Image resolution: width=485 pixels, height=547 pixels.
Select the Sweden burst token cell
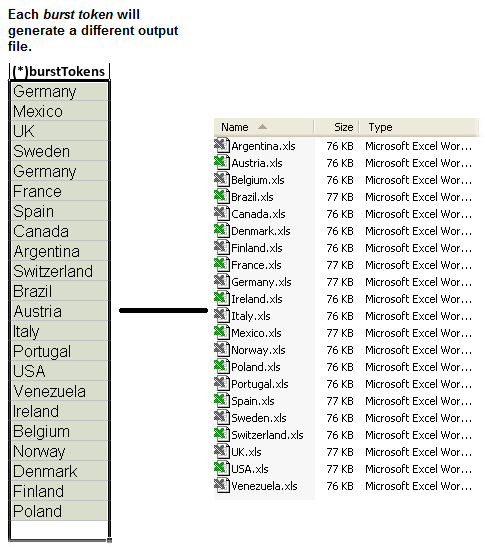(x=59, y=151)
